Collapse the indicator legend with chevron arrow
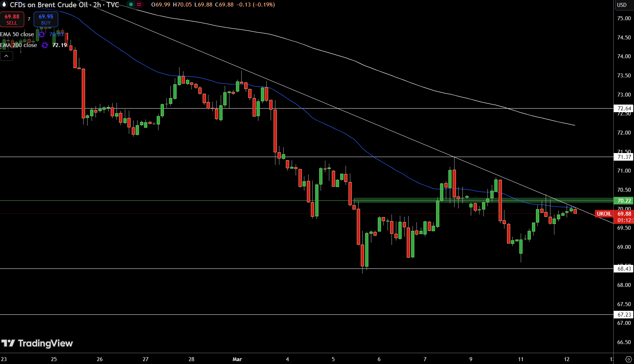This screenshot has width=634, height=364. pyautogui.click(x=7, y=56)
